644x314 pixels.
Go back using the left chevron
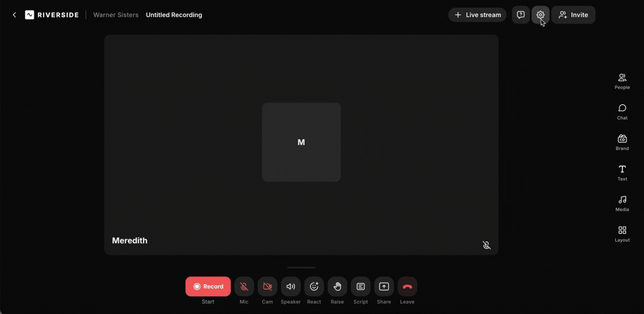click(15, 15)
